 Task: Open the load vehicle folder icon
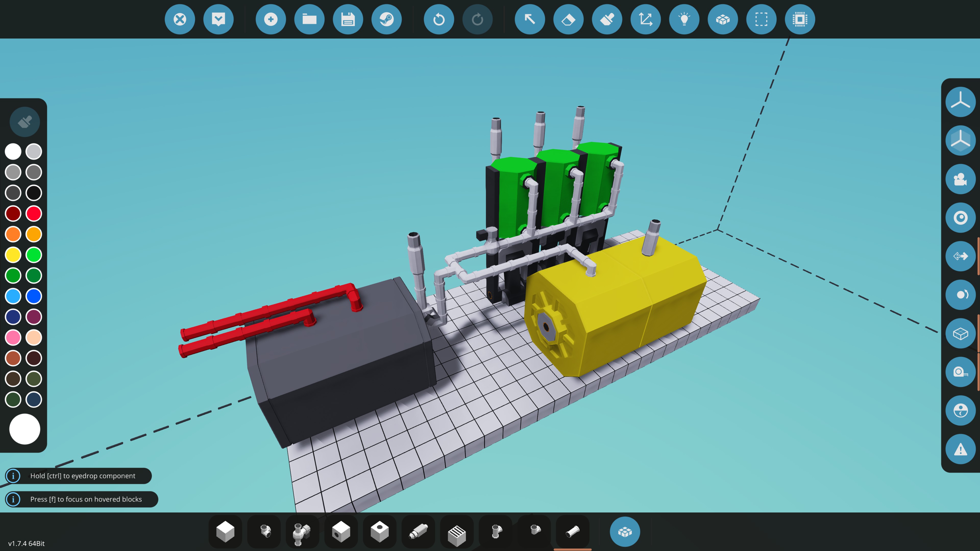[x=309, y=19]
